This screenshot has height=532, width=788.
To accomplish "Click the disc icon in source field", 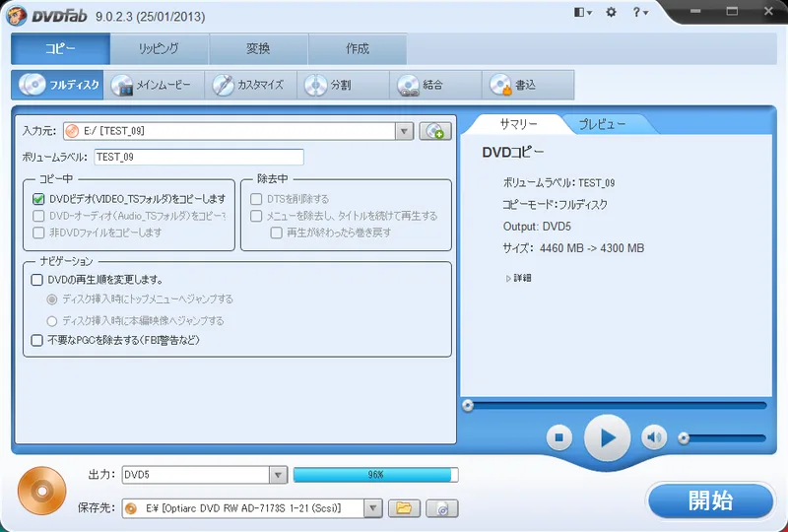I will [x=72, y=131].
